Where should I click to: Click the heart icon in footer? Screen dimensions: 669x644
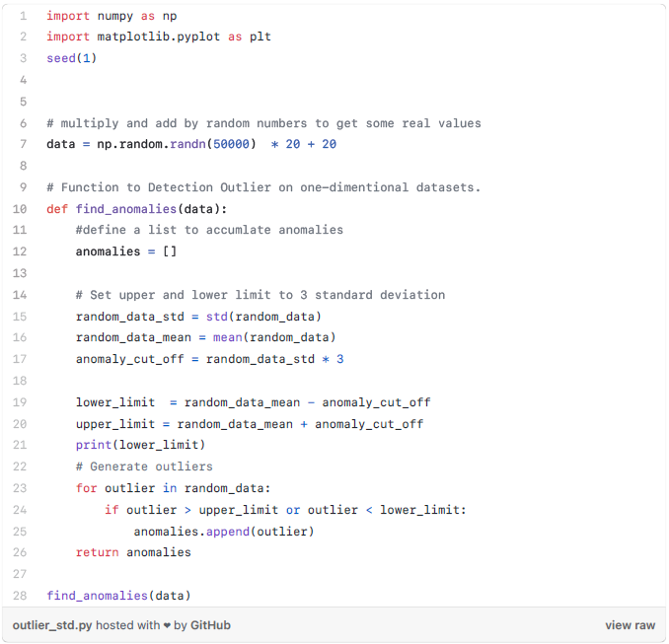(x=167, y=625)
